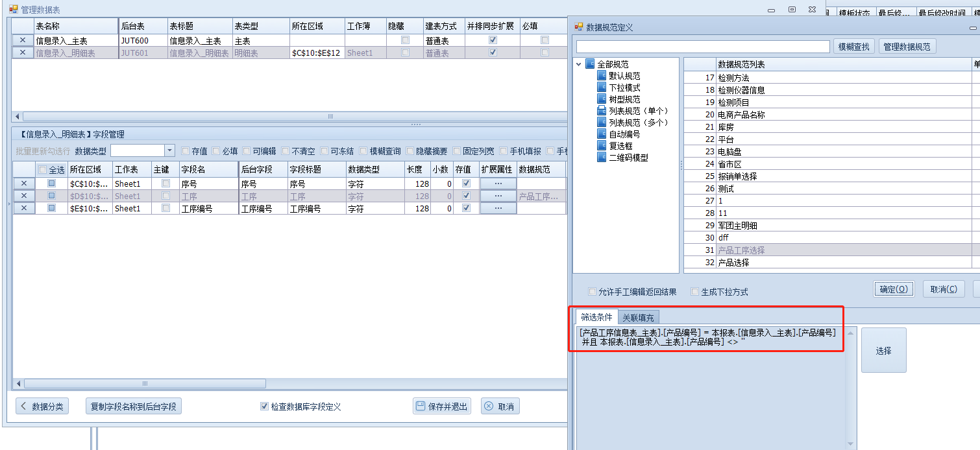Go back to 数据分类
Image resolution: width=980 pixels, height=450 pixels.
click(42, 407)
